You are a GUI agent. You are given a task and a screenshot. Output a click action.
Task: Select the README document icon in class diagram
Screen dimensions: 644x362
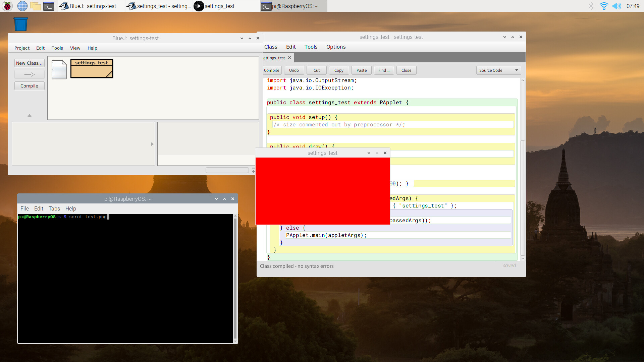[x=59, y=69]
